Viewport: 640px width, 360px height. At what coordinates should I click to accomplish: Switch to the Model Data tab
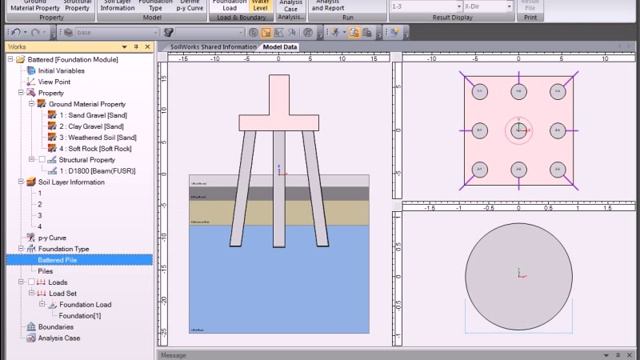coord(280,47)
